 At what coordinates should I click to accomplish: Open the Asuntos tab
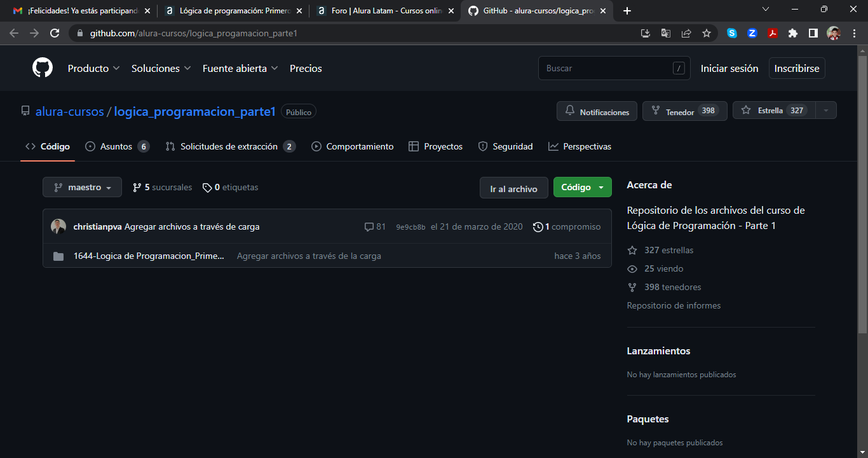[x=118, y=146]
